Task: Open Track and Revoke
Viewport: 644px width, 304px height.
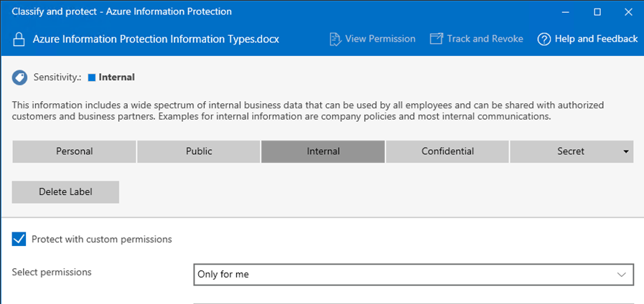Action: coord(477,39)
